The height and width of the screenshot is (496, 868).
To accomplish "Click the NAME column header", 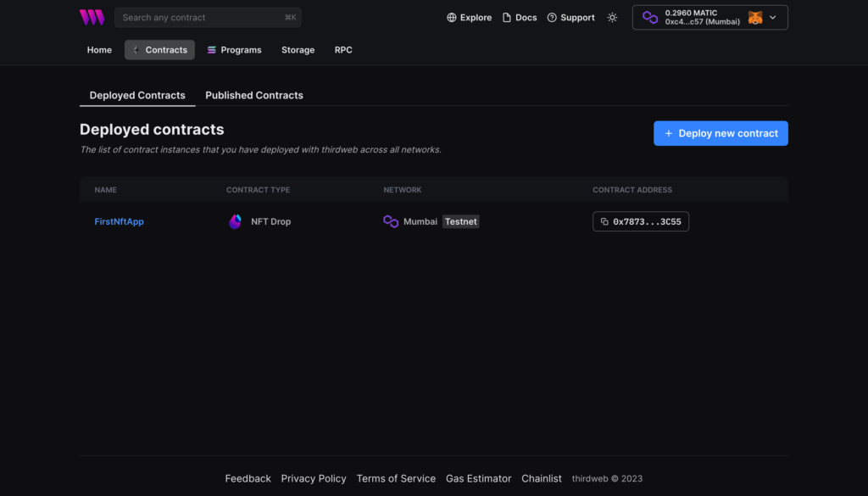I will point(106,190).
